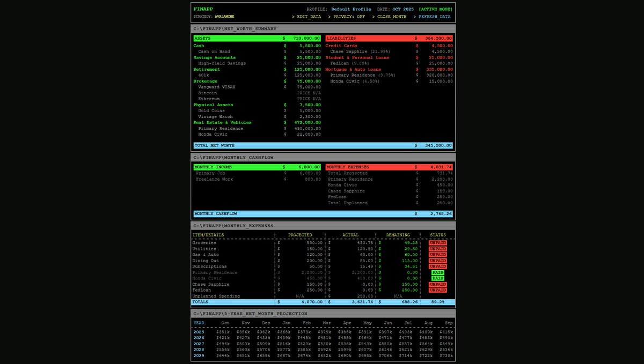The width and height of the screenshot is (644, 364).
Task: Edit Subscriptions actual amount 15.49
Action: click(x=367, y=266)
